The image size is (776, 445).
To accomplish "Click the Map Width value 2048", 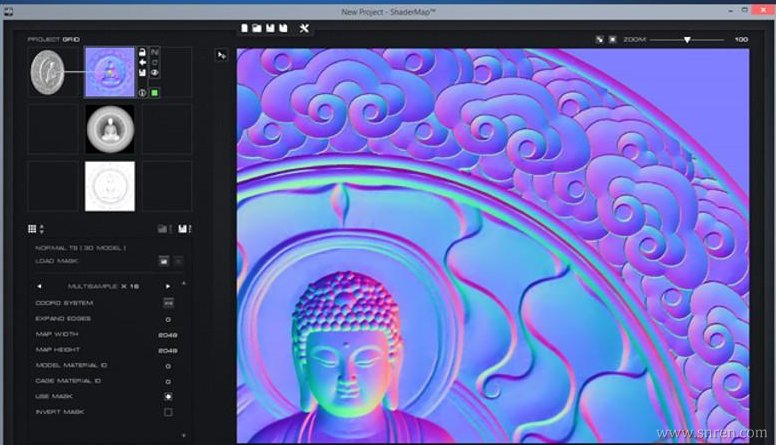I will pyautogui.click(x=168, y=334).
